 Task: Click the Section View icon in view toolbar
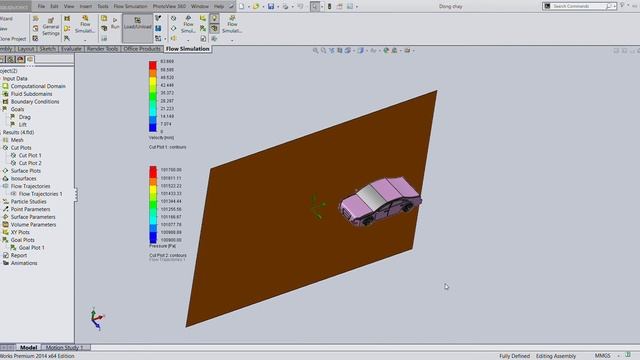tap(340, 51)
